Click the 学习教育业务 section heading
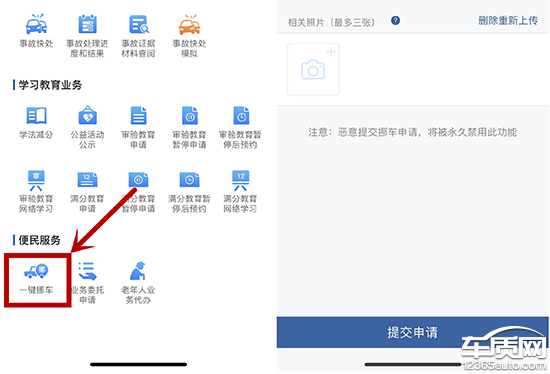The image size is (550, 374). tap(50, 85)
